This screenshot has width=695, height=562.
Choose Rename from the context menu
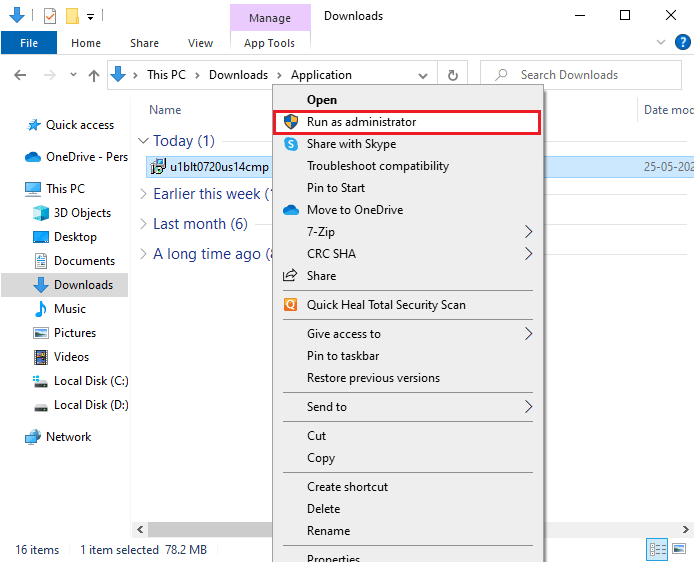tap(407, 531)
